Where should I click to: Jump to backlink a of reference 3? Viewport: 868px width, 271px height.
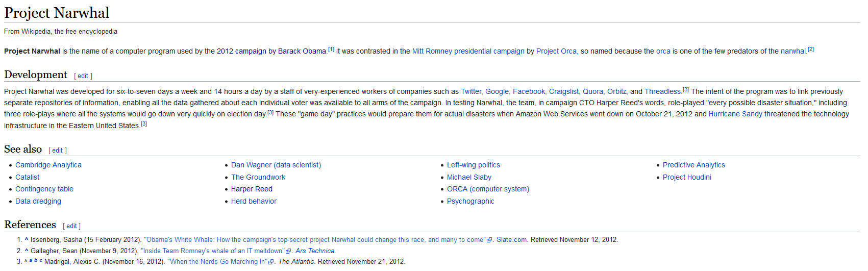click(x=31, y=260)
